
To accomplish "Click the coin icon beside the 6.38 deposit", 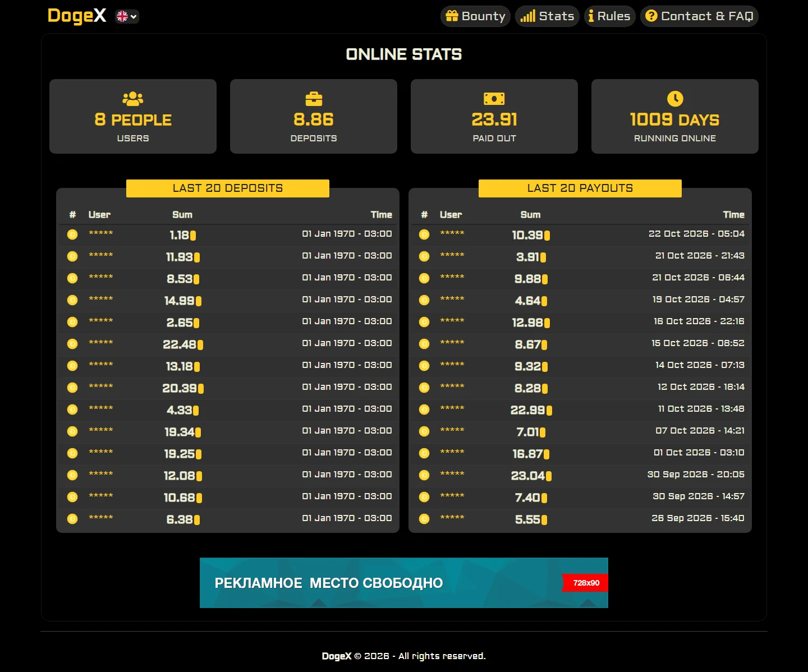I will 72,519.
